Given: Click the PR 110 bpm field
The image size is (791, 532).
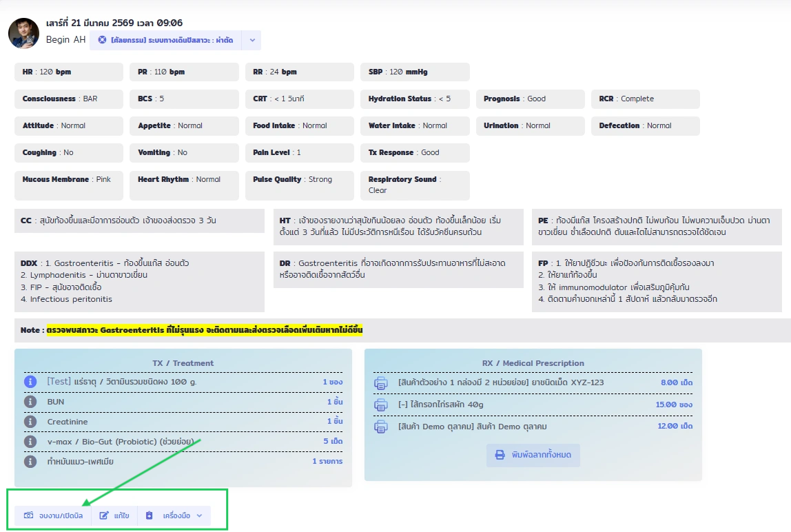Looking at the screenshot, I should [184, 72].
